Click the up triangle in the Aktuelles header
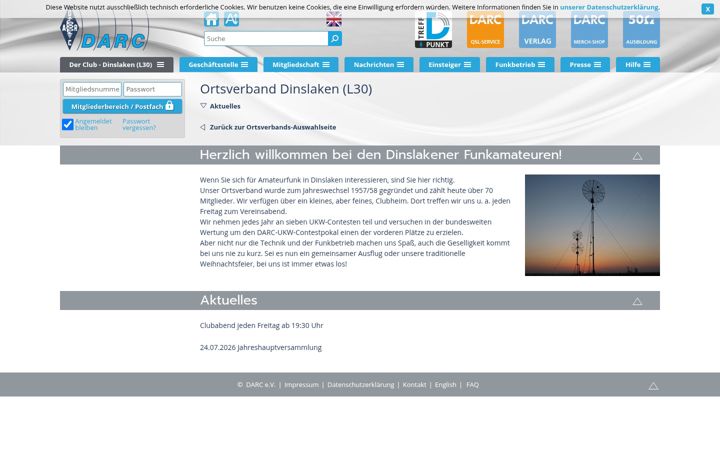720x450 pixels. pyautogui.click(x=637, y=302)
